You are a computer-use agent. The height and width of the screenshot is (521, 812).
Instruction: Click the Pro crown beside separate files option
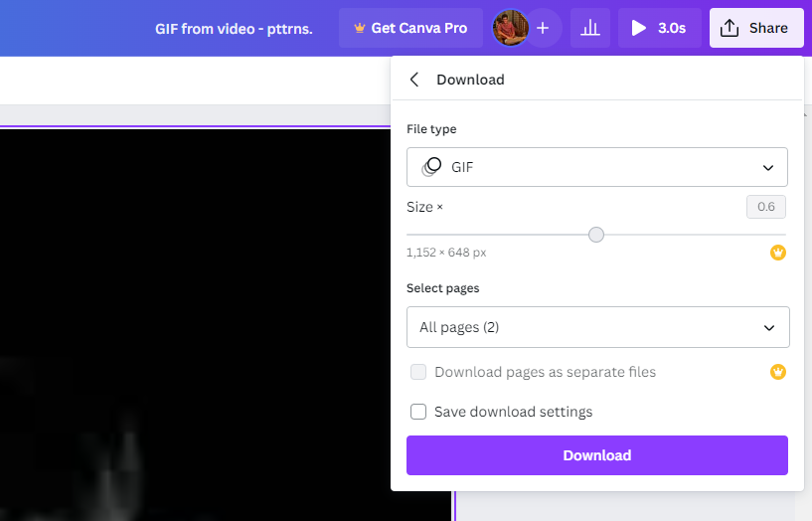coord(778,372)
